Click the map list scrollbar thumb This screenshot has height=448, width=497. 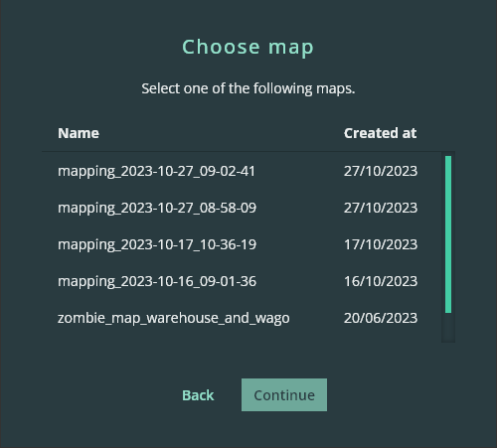pyautogui.click(x=448, y=234)
